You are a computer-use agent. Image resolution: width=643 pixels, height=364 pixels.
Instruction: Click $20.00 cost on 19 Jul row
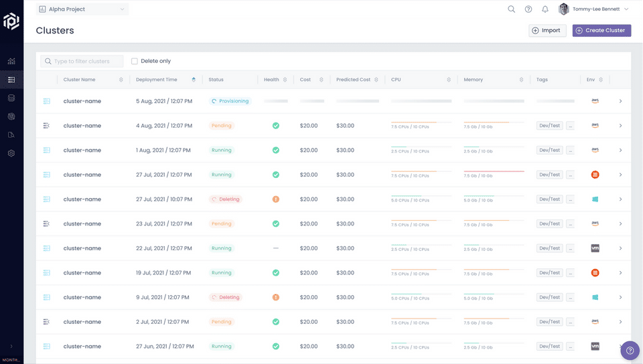coord(308,273)
